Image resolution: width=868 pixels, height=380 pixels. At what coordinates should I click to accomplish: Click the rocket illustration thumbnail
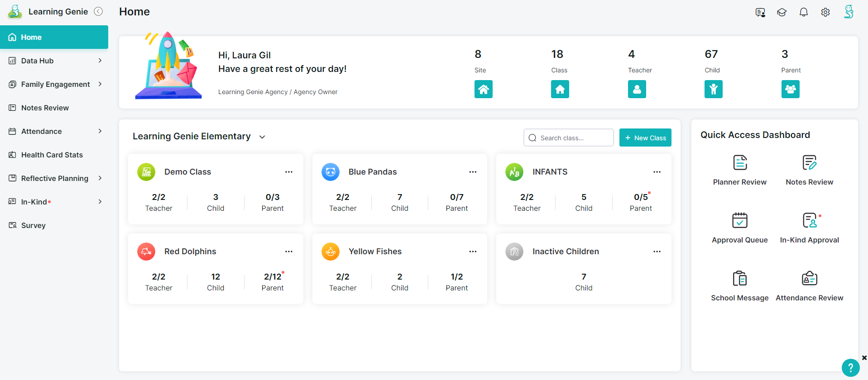pos(168,66)
